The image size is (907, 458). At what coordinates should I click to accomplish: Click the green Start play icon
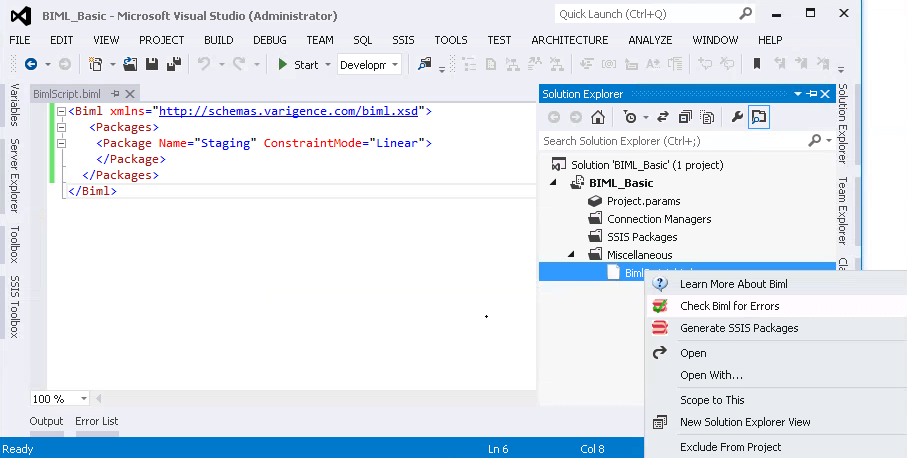[x=283, y=64]
